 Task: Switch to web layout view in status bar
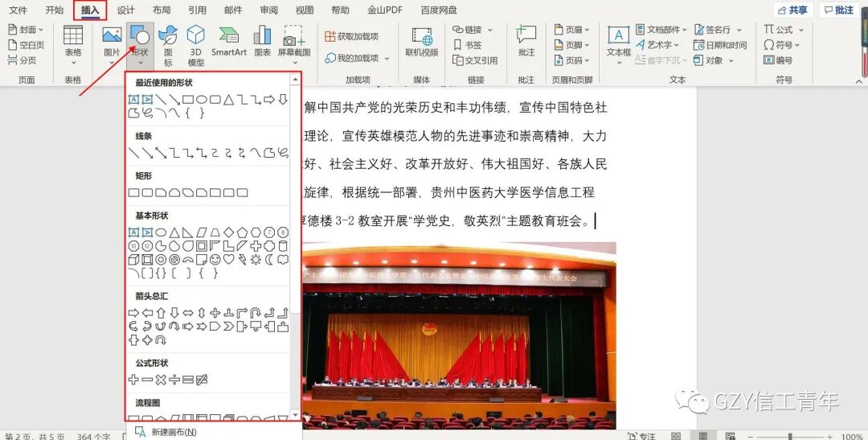[730, 436]
